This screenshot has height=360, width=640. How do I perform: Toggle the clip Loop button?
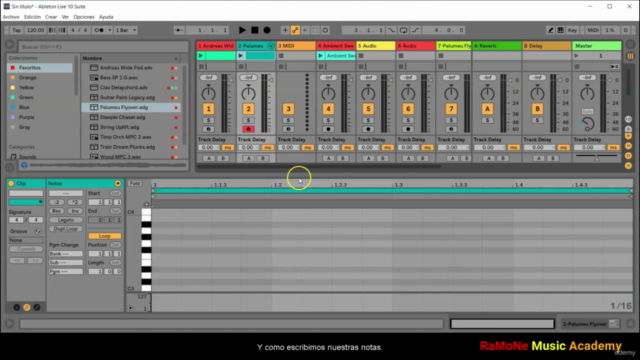coord(104,236)
